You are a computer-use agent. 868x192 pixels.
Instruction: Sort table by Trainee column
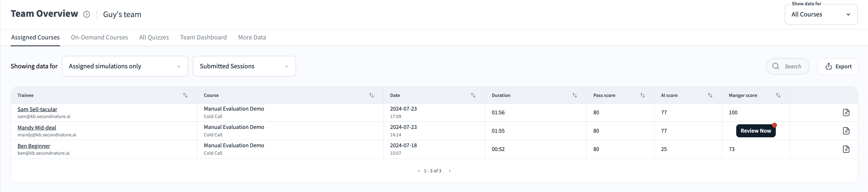click(185, 95)
